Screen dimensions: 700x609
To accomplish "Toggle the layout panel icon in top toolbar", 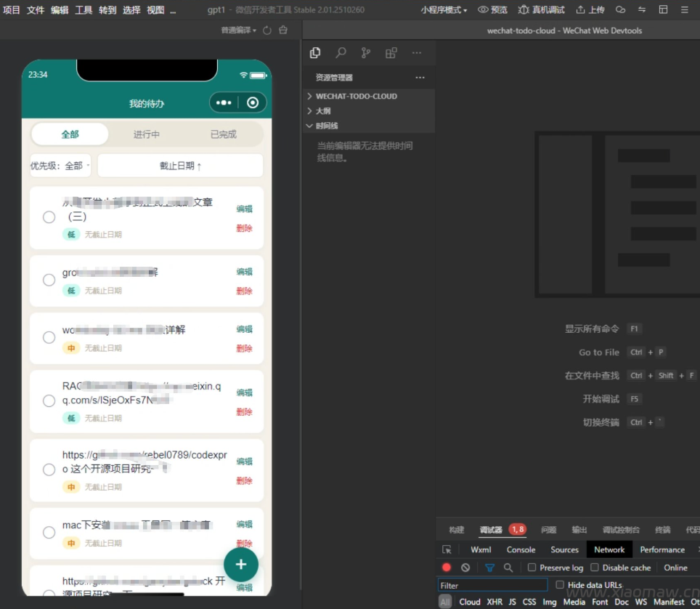I will pyautogui.click(x=664, y=9).
